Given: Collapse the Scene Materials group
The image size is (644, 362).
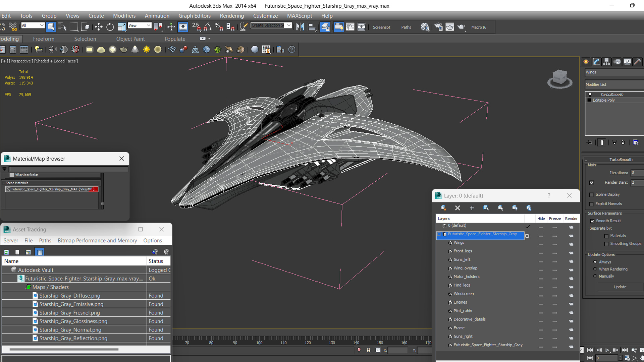Looking at the screenshot, I should point(4,183).
